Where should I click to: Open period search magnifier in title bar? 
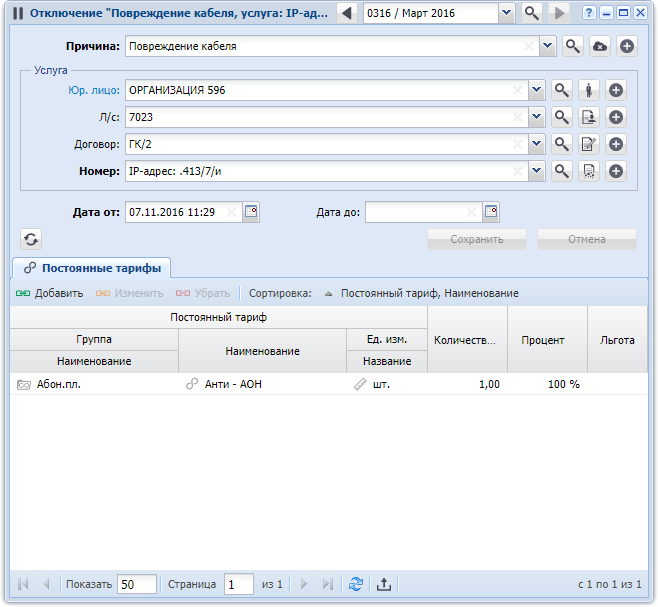click(532, 13)
